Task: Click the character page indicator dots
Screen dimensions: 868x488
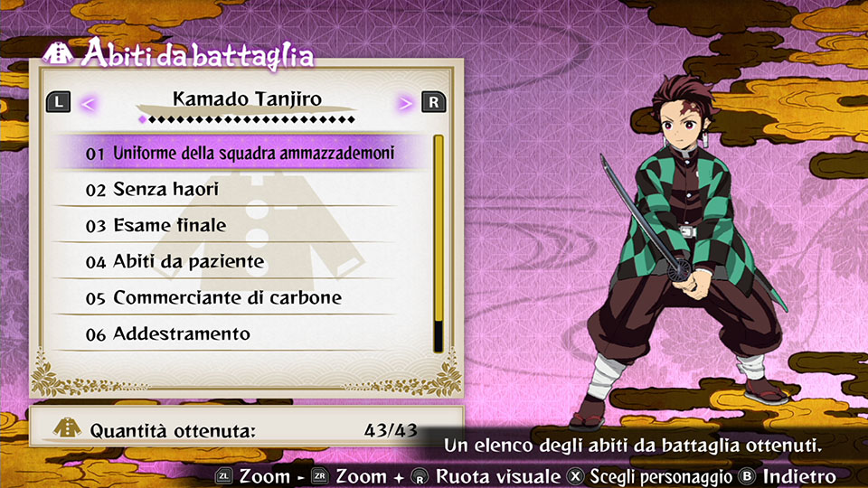Action: [x=247, y=119]
